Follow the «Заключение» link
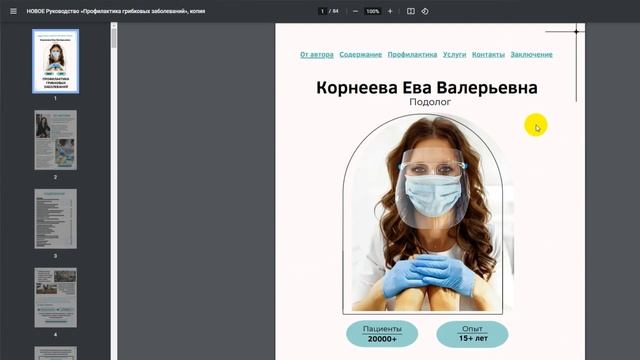Image resolution: width=640 pixels, height=360 pixels. coord(531,55)
